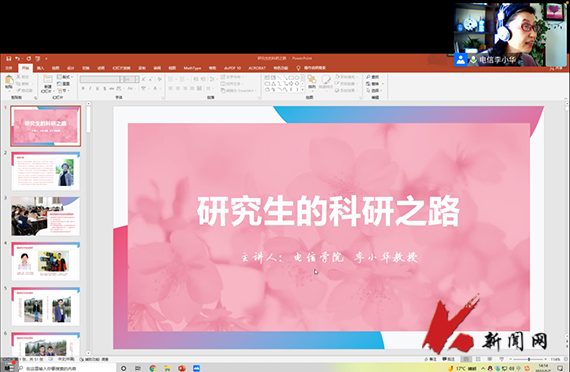
Task: Click the Save icon in quick access toolbar
Action: pyautogui.click(x=9, y=58)
